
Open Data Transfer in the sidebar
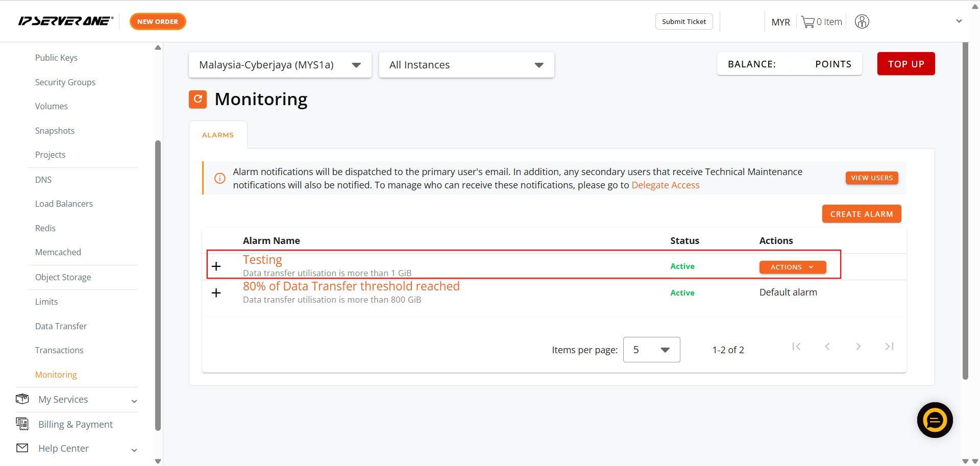click(61, 326)
